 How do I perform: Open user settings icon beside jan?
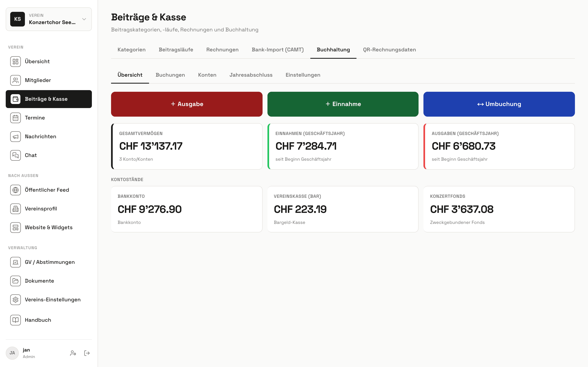[x=73, y=353]
